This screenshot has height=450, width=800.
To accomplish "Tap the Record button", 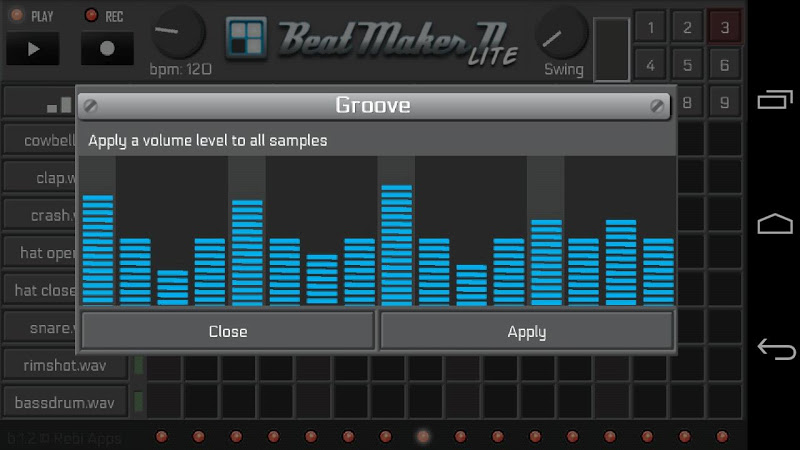I will pyautogui.click(x=107, y=48).
